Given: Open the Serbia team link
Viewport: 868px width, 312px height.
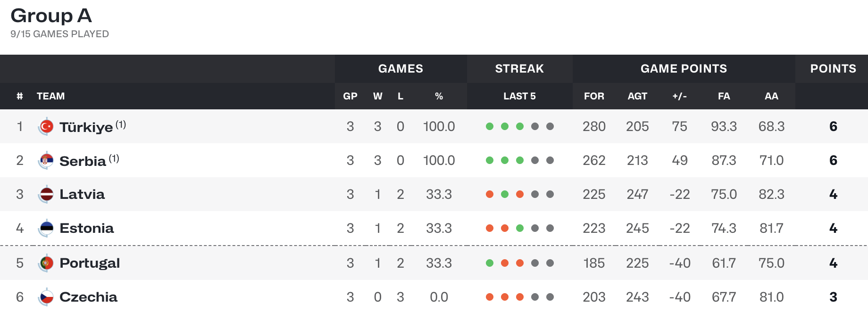Looking at the screenshot, I should coord(83,161).
